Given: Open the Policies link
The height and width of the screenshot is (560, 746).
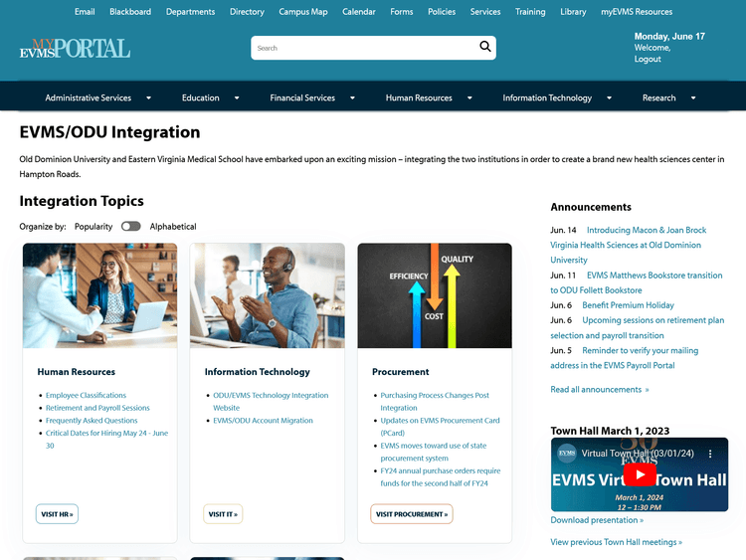Looking at the screenshot, I should tap(442, 11).
